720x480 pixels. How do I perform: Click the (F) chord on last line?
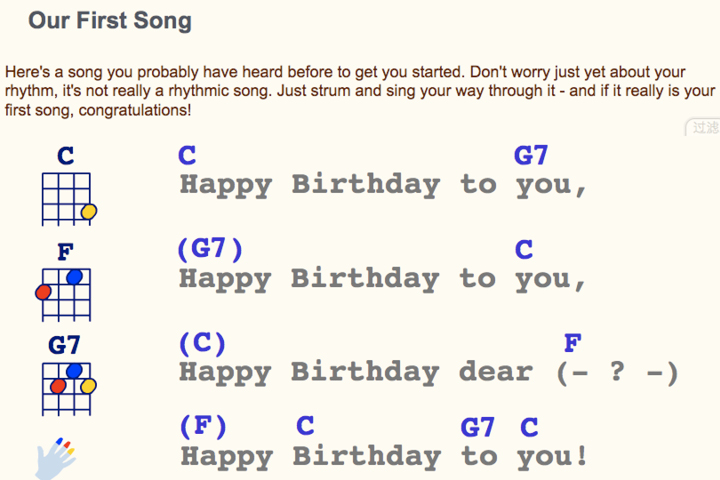[x=203, y=427]
